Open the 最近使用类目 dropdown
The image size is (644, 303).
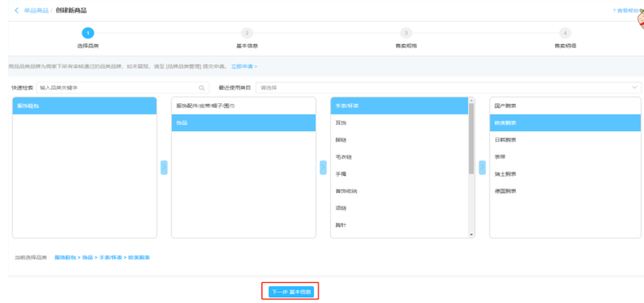(x=449, y=88)
